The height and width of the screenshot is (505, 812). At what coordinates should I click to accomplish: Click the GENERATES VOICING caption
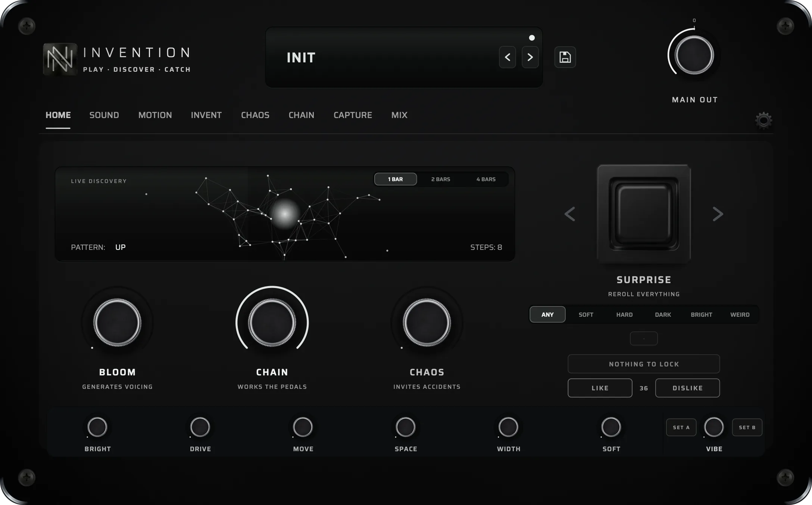pyautogui.click(x=118, y=387)
